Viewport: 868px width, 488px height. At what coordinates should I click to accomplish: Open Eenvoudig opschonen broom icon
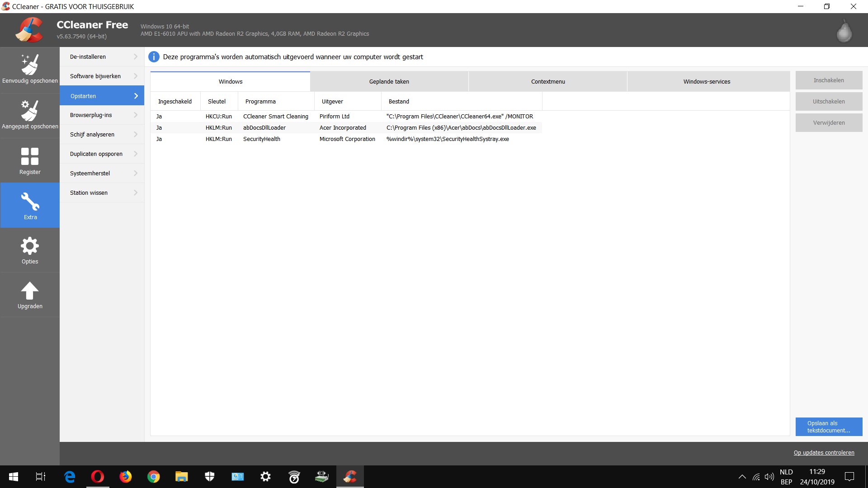30,65
